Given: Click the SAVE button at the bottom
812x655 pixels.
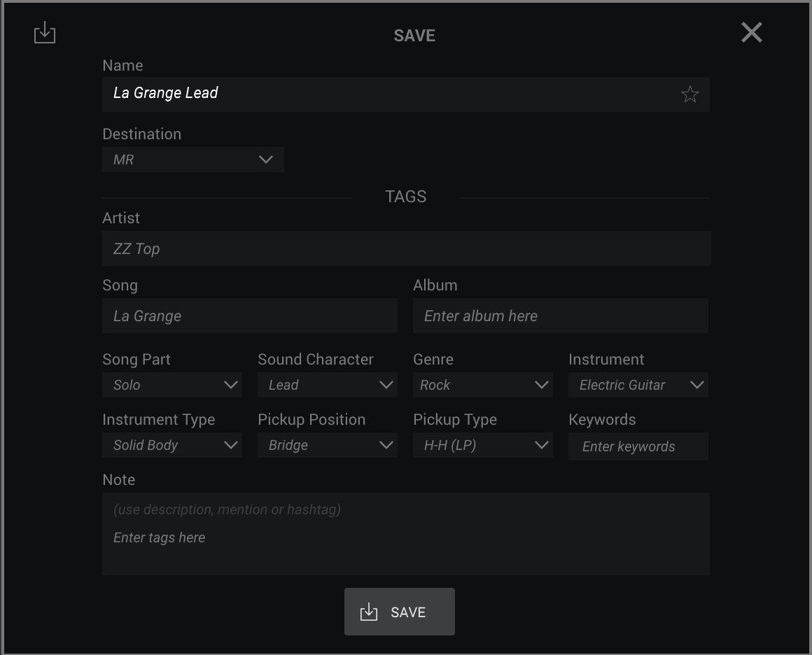Looking at the screenshot, I should pyautogui.click(x=400, y=612).
